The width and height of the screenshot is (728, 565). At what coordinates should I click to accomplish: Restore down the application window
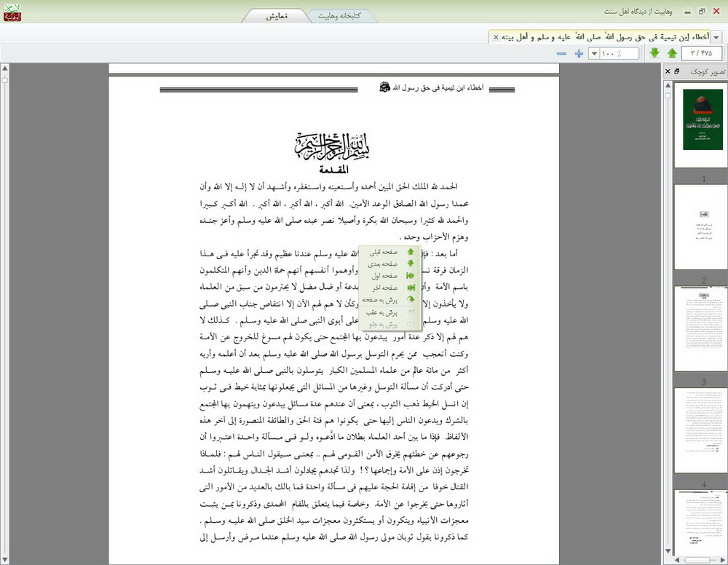[x=702, y=12]
